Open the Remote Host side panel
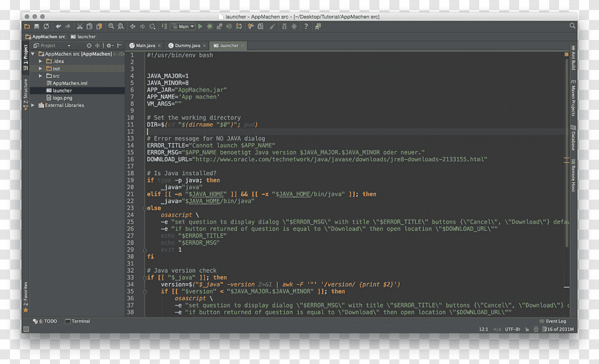The width and height of the screenshot is (599, 364). (573, 176)
